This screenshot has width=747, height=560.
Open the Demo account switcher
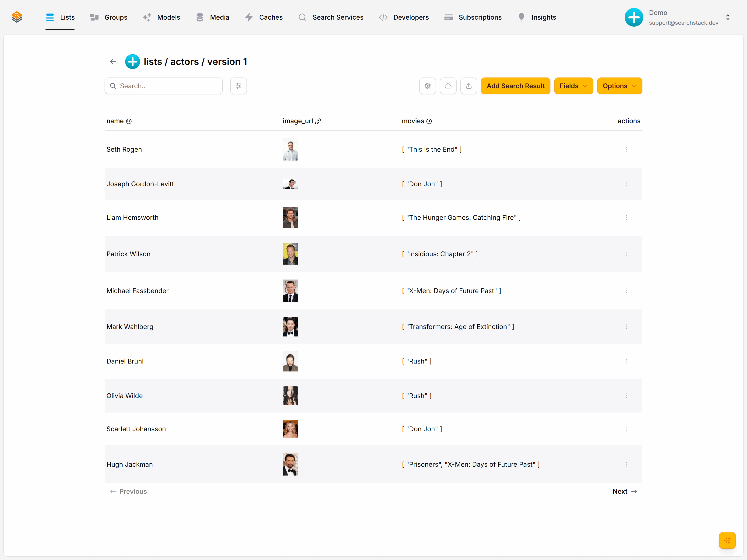(x=677, y=17)
